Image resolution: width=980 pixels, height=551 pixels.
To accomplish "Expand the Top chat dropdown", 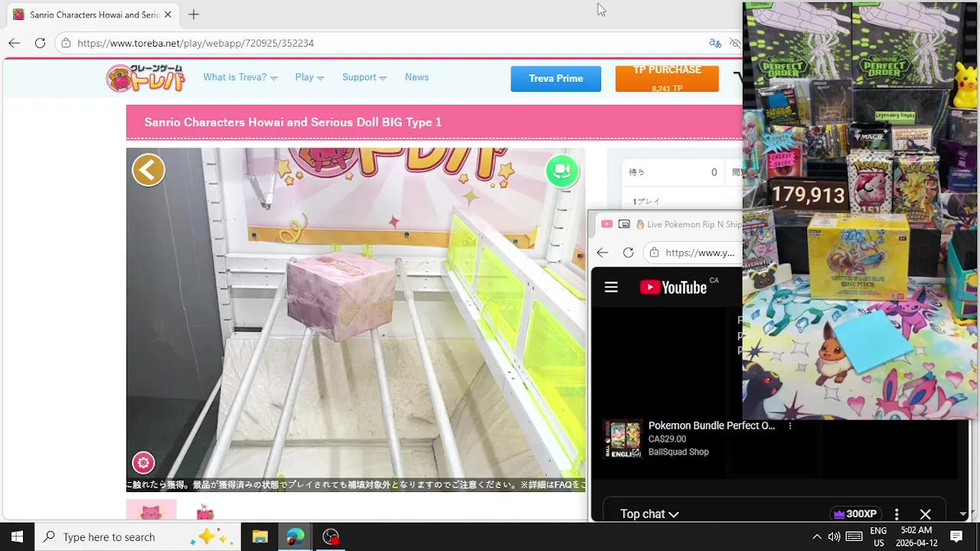I will coord(649,514).
